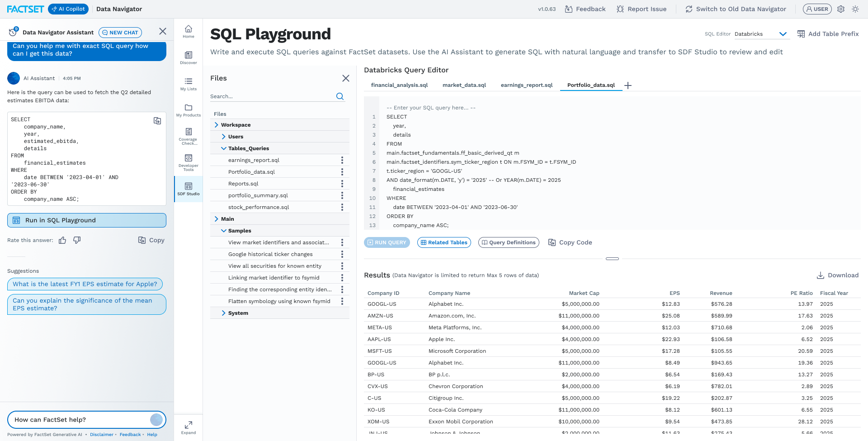Open options menu for stock_performance.sql
Image resolution: width=868 pixels, height=441 pixels.
tap(342, 207)
